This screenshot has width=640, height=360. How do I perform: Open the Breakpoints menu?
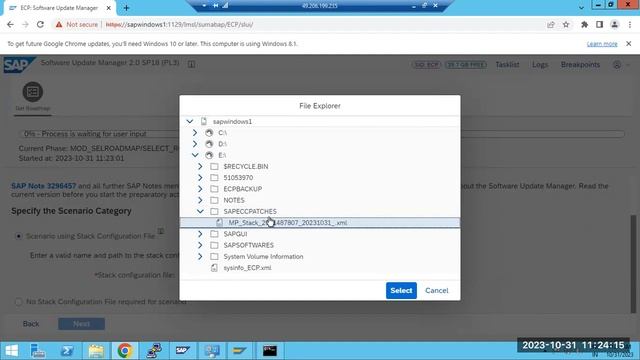[x=580, y=64]
